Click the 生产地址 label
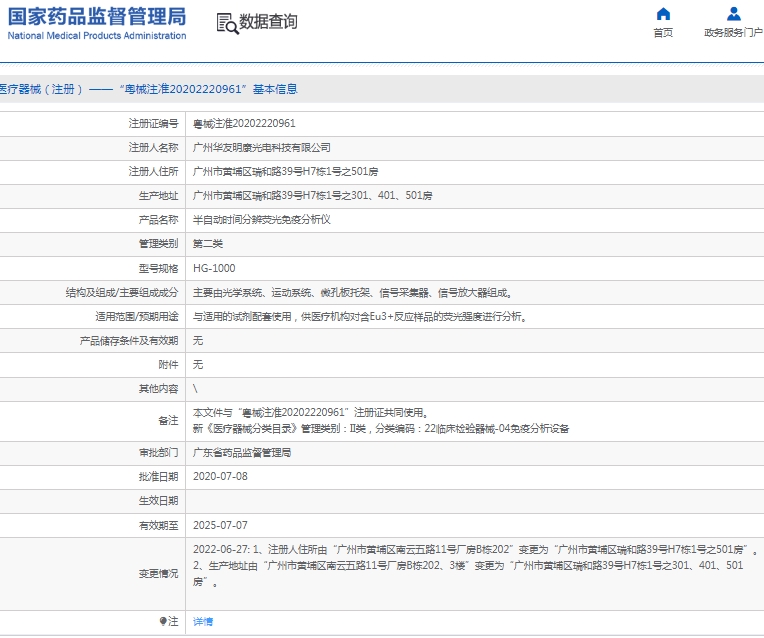Screen dimensions: 764x638 158,195
